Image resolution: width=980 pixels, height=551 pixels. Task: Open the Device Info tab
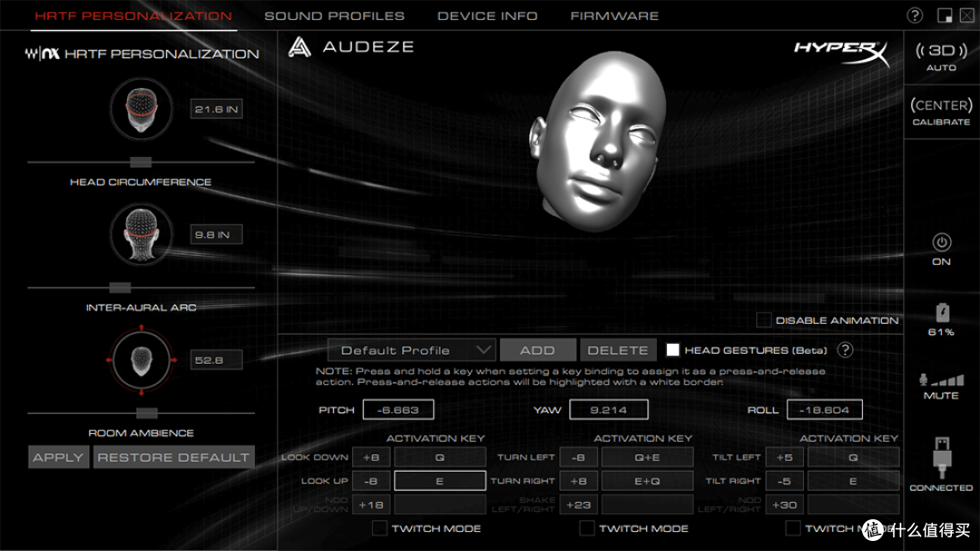(x=487, y=15)
